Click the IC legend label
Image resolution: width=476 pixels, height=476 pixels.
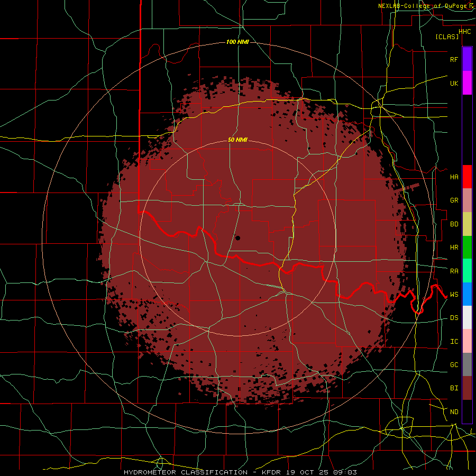[x=454, y=342]
